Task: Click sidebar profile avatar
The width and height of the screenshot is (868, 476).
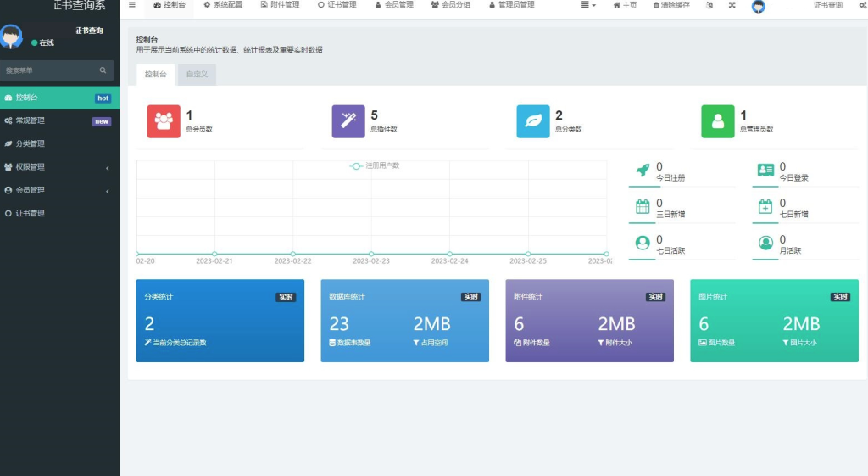Action: [x=11, y=36]
